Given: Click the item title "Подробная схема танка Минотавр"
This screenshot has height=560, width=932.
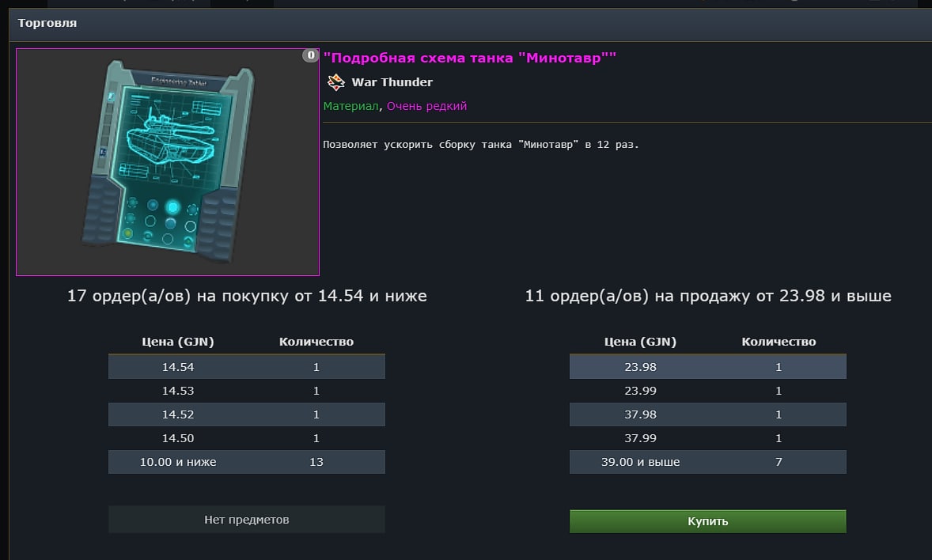Looking at the screenshot, I should 470,58.
